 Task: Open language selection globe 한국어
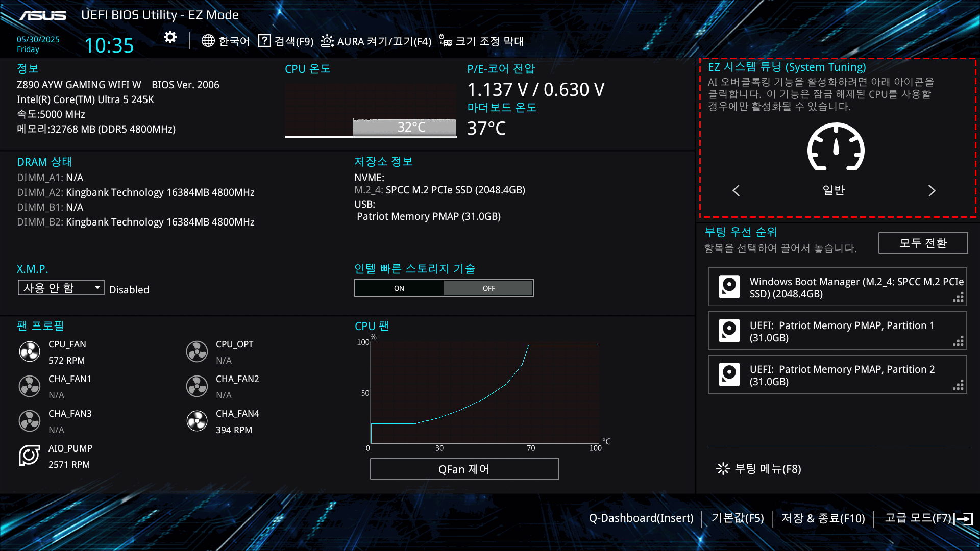click(225, 41)
